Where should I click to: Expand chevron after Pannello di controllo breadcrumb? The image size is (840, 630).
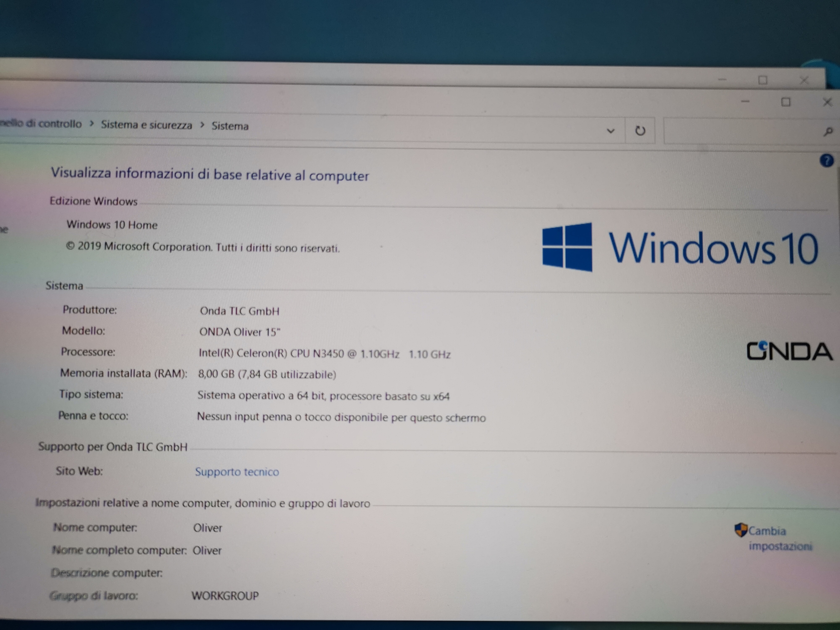[x=92, y=124]
